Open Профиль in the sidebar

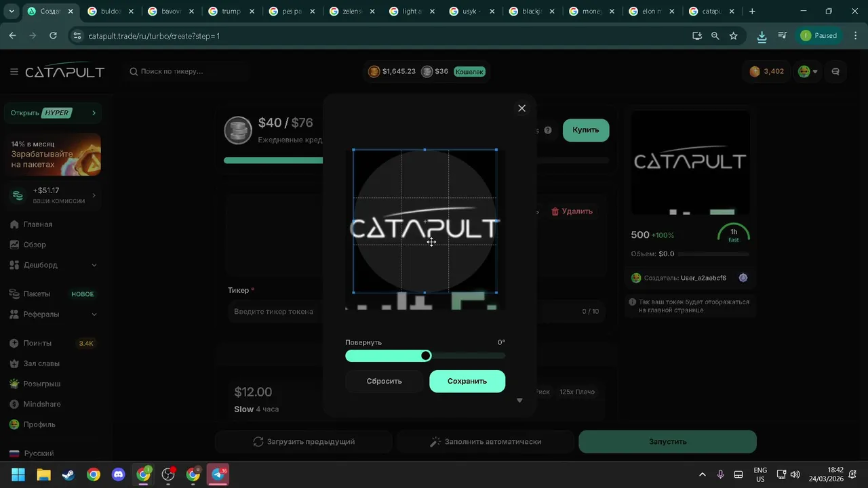tap(39, 425)
